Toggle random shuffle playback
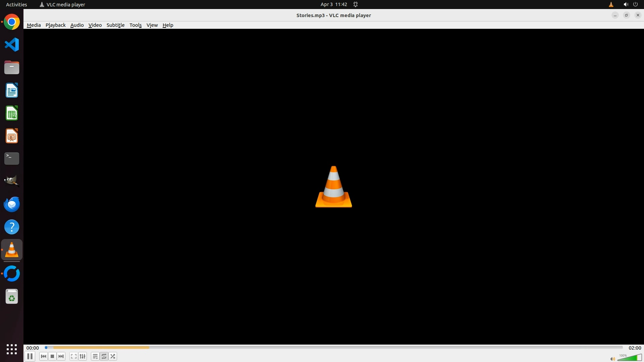Screen dimensions: 644x362 [x=113, y=356]
